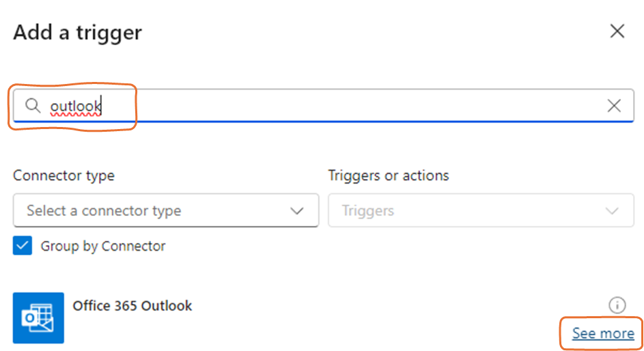Open the Select a connector type dropdown

coord(165,210)
